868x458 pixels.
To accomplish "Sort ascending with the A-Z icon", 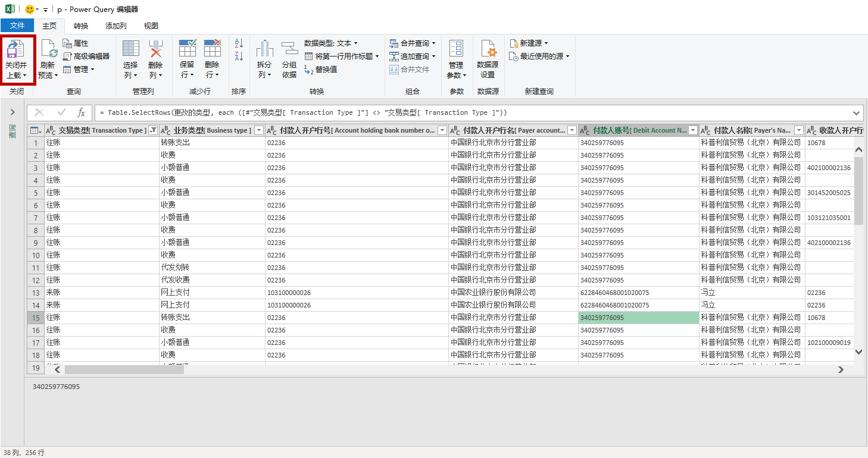I will (x=239, y=43).
